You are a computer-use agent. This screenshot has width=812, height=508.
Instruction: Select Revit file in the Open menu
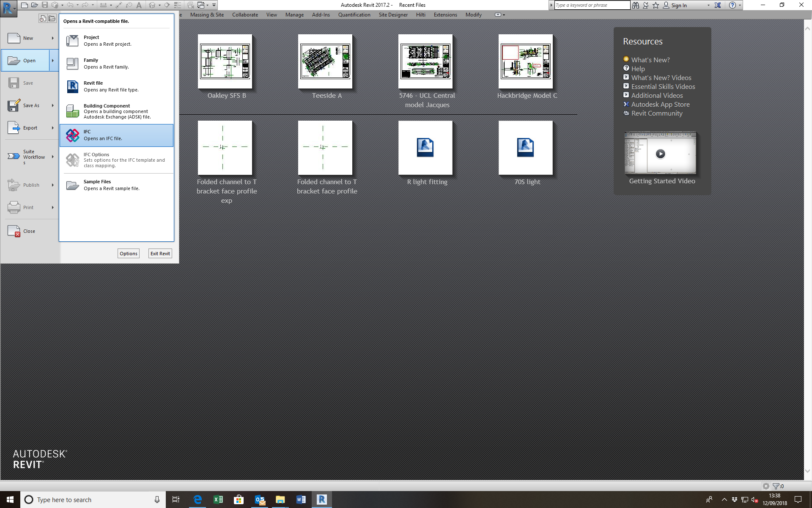point(117,86)
